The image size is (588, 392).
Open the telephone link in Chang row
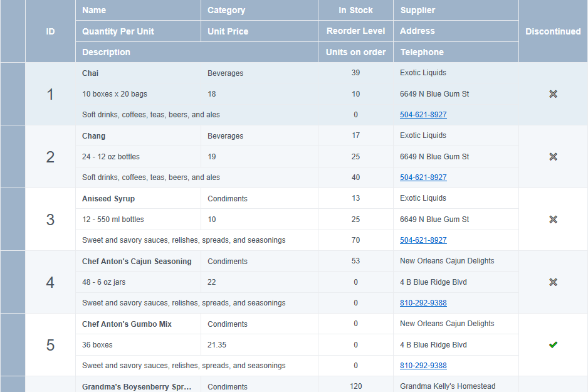[x=423, y=177]
